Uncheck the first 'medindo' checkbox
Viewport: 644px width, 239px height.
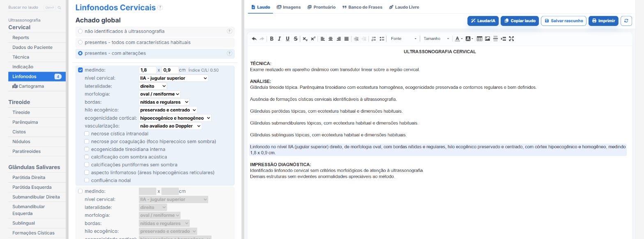pyautogui.click(x=80, y=70)
